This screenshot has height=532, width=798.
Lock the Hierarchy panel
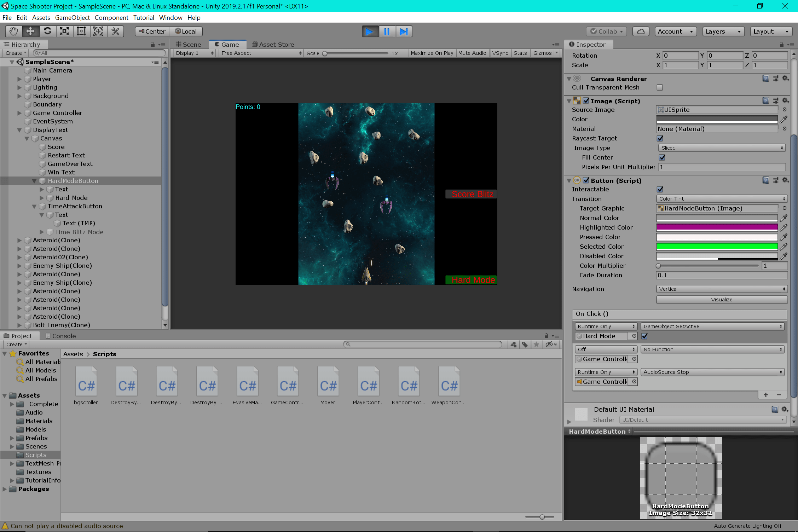(153, 44)
